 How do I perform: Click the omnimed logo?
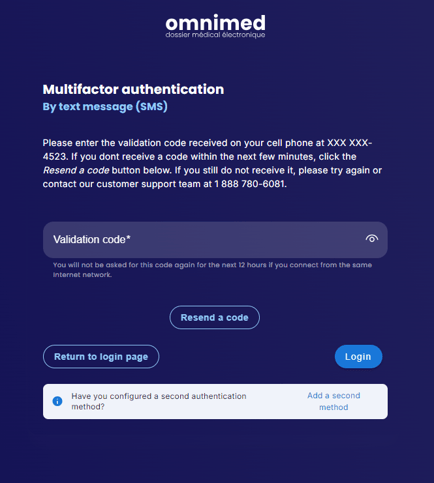click(x=215, y=26)
